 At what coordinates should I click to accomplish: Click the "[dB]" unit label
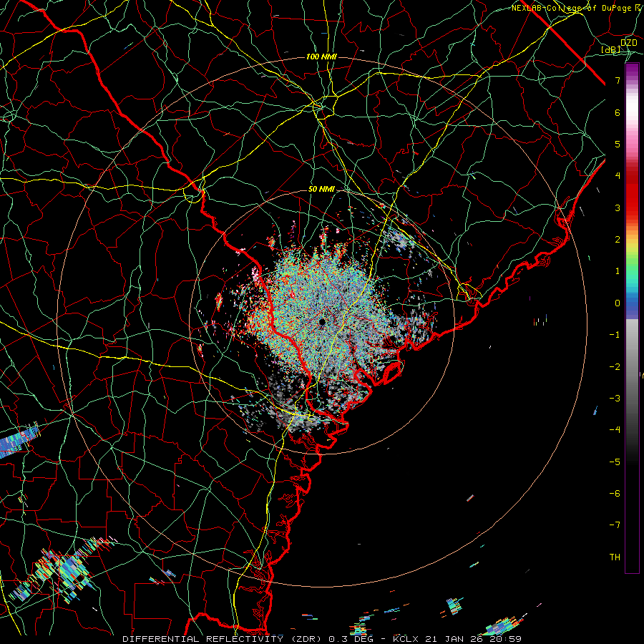coord(611,49)
